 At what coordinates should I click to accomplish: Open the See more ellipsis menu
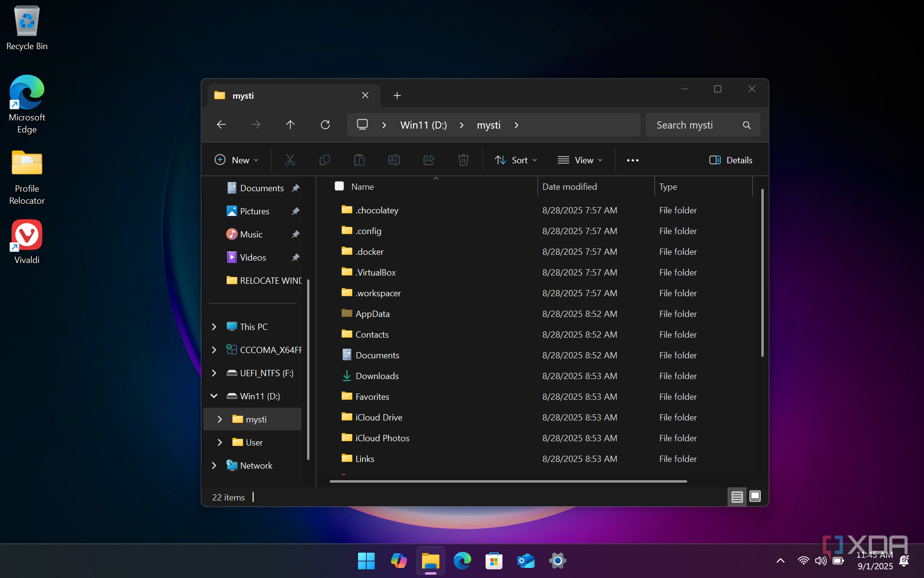point(632,160)
